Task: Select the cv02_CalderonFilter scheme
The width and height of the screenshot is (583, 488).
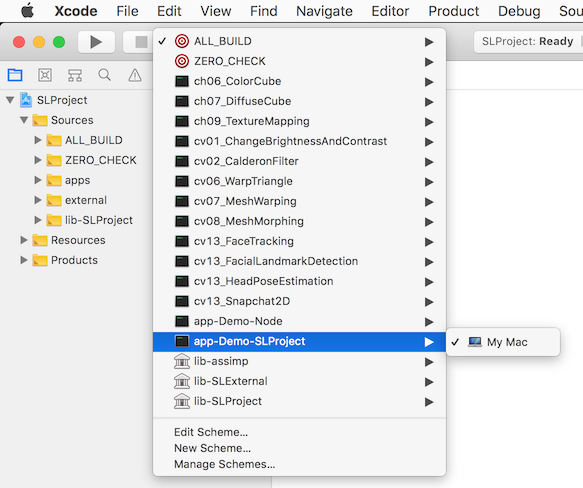Action: coord(299,161)
